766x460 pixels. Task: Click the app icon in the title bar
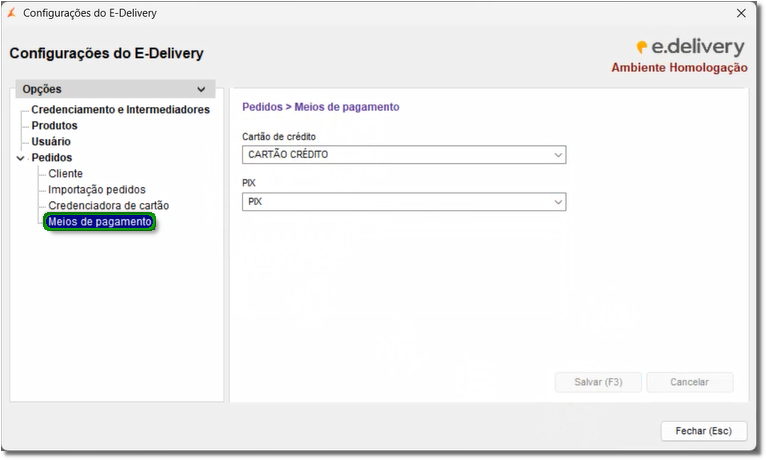point(12,14)
